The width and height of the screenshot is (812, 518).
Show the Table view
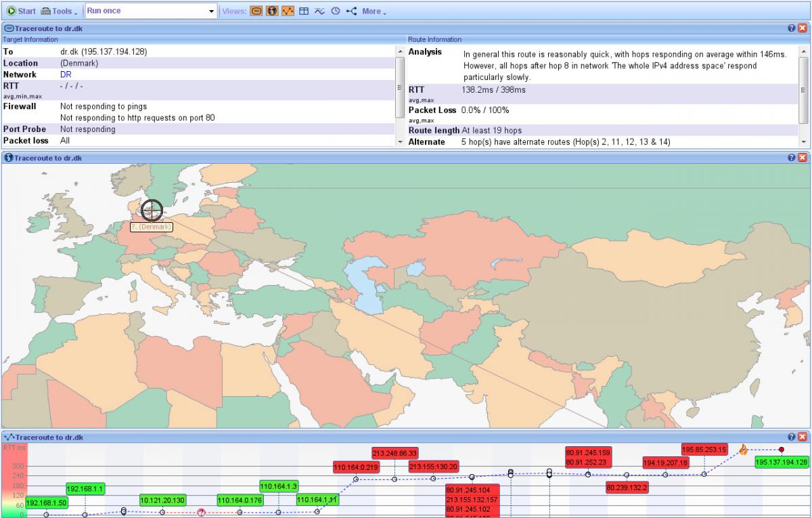[x=304, y=11]
